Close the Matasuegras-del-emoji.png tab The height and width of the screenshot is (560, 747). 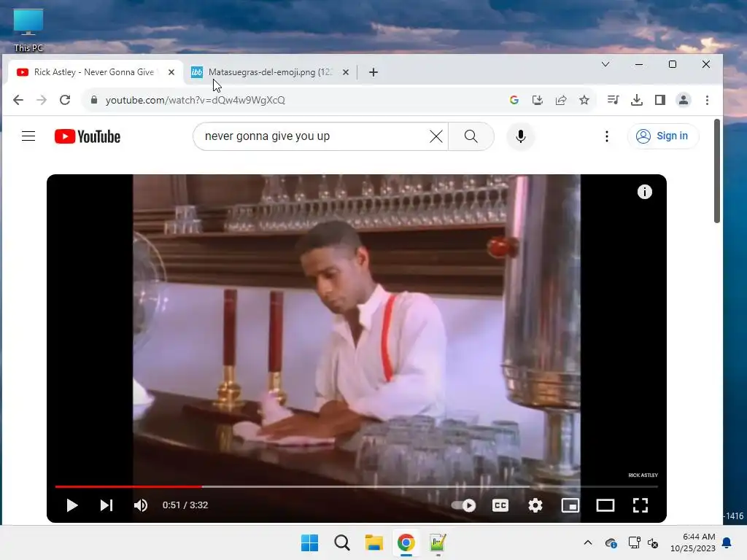(346, 72)
